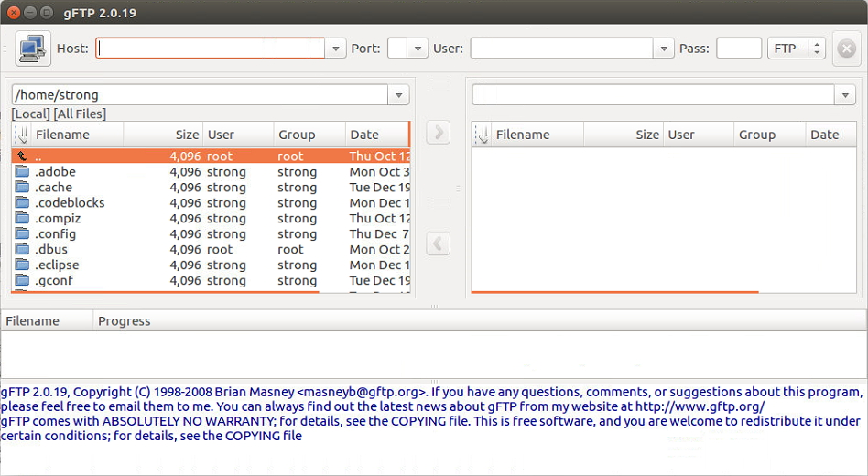The image size is (868, 476).
Task: Select the .cache row name
Action: tap(54, 187)
